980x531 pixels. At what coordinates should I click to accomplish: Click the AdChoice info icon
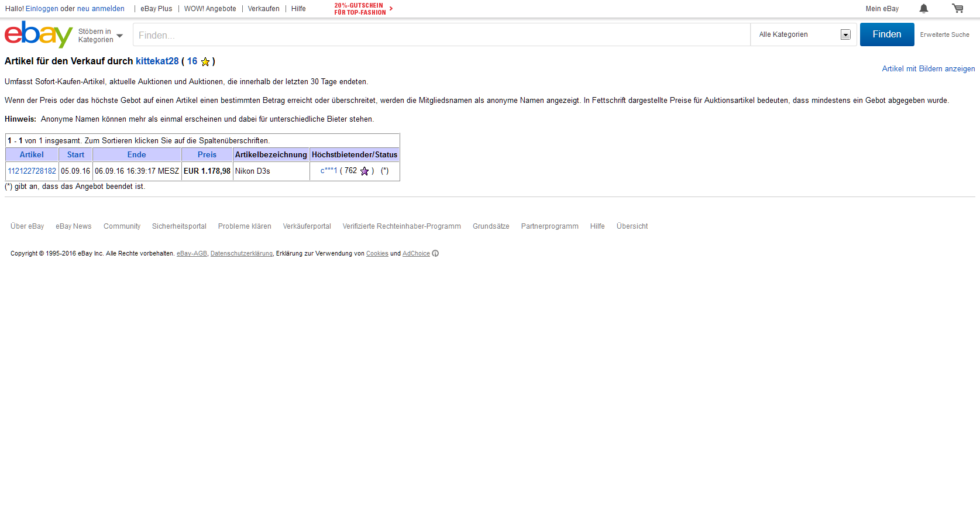point(435,253)
